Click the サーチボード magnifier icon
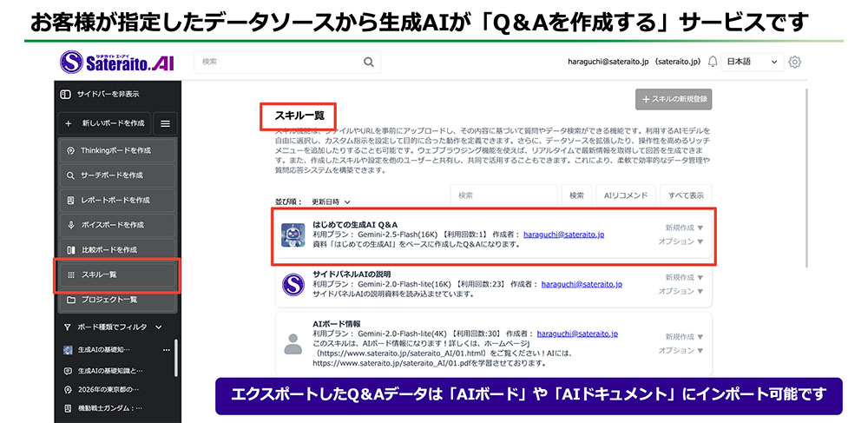Viewport: 868px width, 423px height. [x=70, y=175]
